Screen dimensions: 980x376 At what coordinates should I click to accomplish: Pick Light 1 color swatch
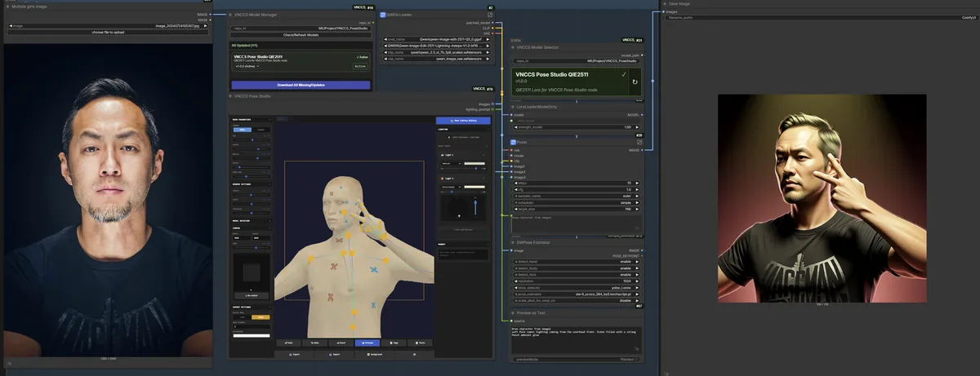(474, 163)
